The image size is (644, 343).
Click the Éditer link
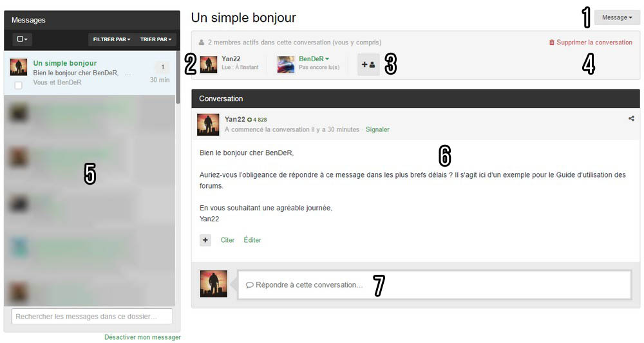pos(252,240)
